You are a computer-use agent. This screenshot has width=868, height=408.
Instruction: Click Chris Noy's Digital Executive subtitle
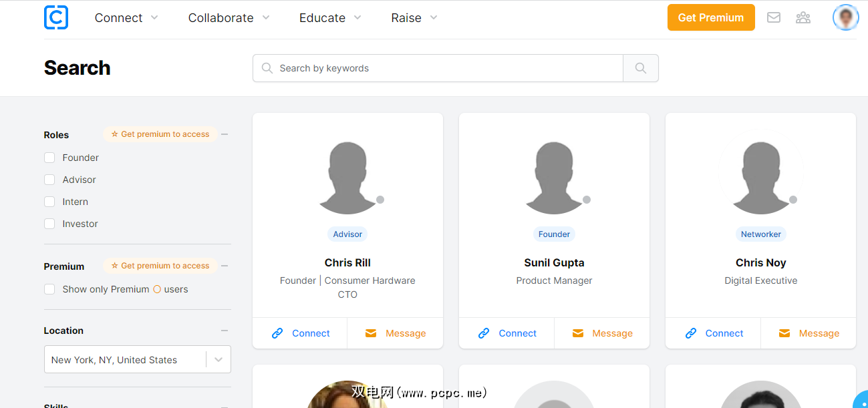760,280
